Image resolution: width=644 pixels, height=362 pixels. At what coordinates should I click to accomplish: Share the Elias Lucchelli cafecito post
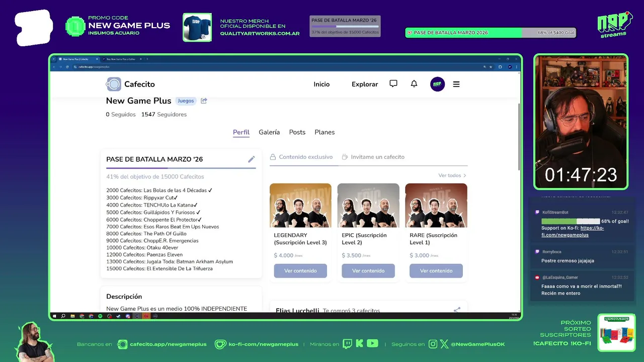(x=457, y=310)
